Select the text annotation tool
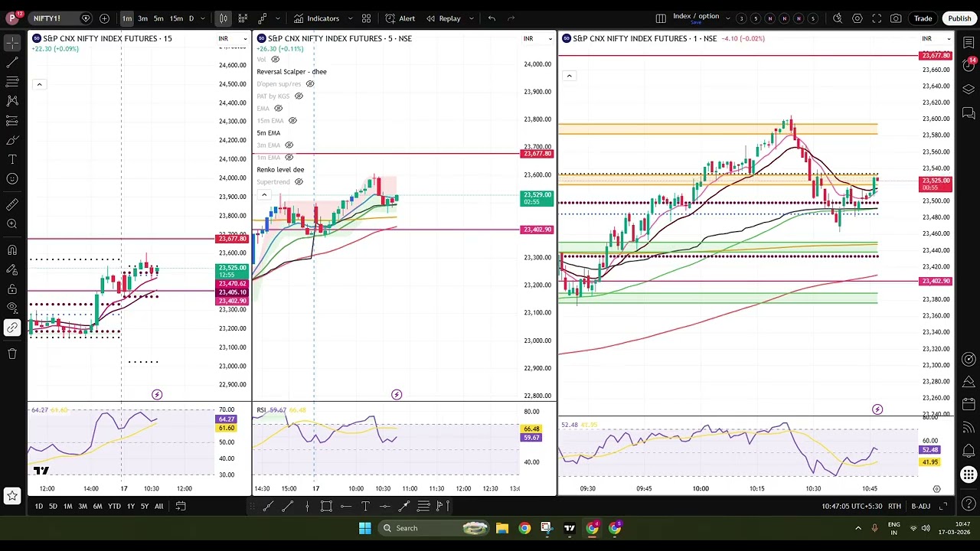Image resolution: width=980 pixels, height=551 pixels. coord(12,159)
